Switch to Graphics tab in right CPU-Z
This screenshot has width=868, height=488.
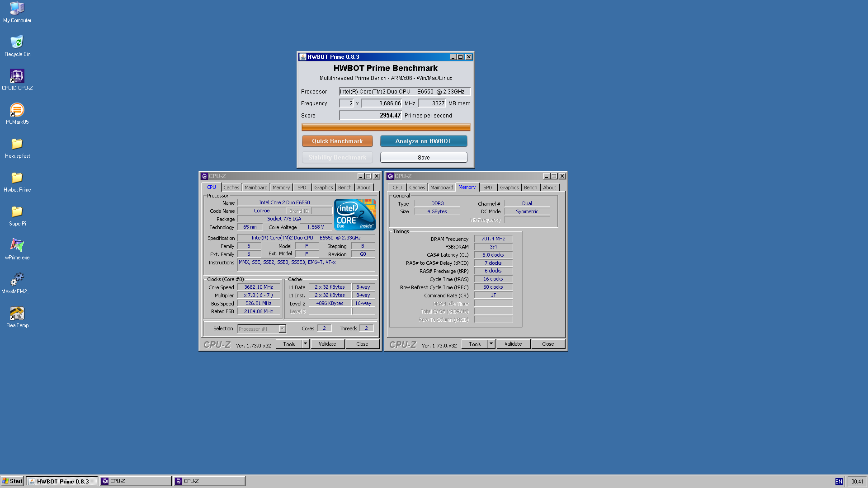pyautogui.click(x=509, y=188)
